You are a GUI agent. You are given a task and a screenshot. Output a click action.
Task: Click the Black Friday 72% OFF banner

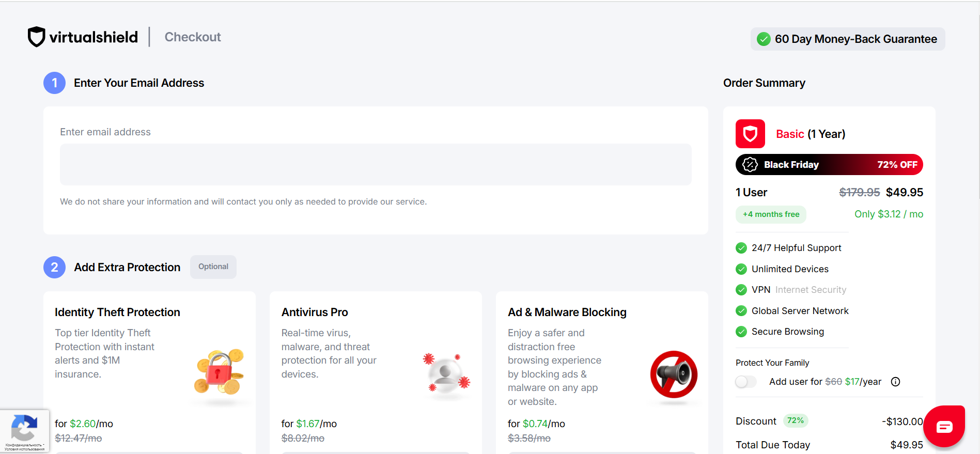(x=829, y=165)
